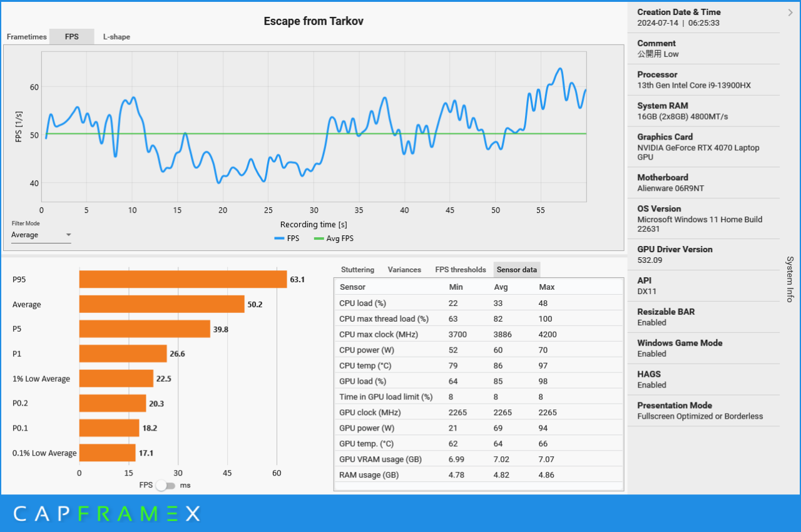Image resolution: width=801 pixels, height=532 pixels.
Task: Click the P5 bar valued 39.8
Action: [x=145, y=329]
